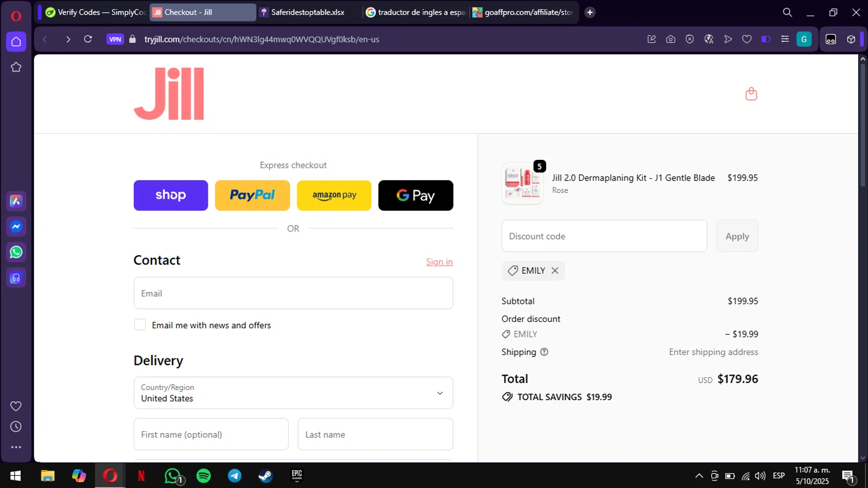The height and width of the screenshot is (488, 868).
Task: Show the shipping help question icon
Action: (x=544, y=352)
